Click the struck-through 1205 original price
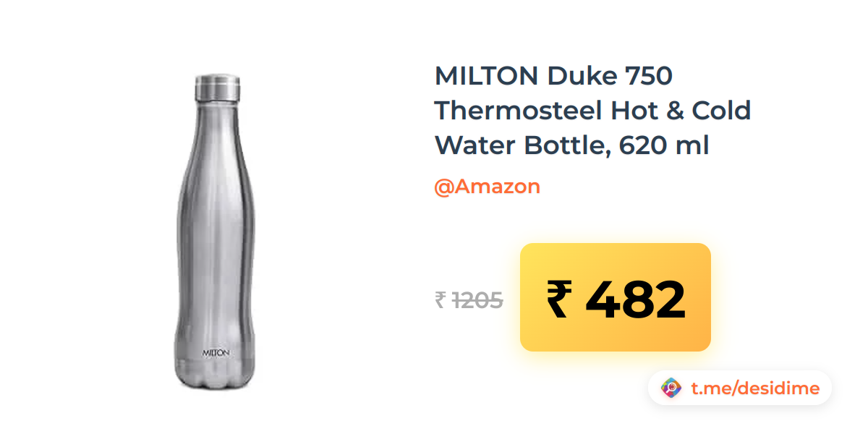 (x=477, y=299)
